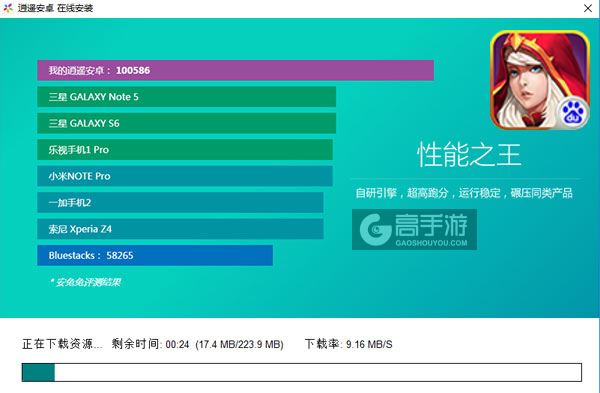Screen dimensions: 600x393
Task: Select the purple bar scoring 100586
Action: pyautogui.click(x=235, y=70)
